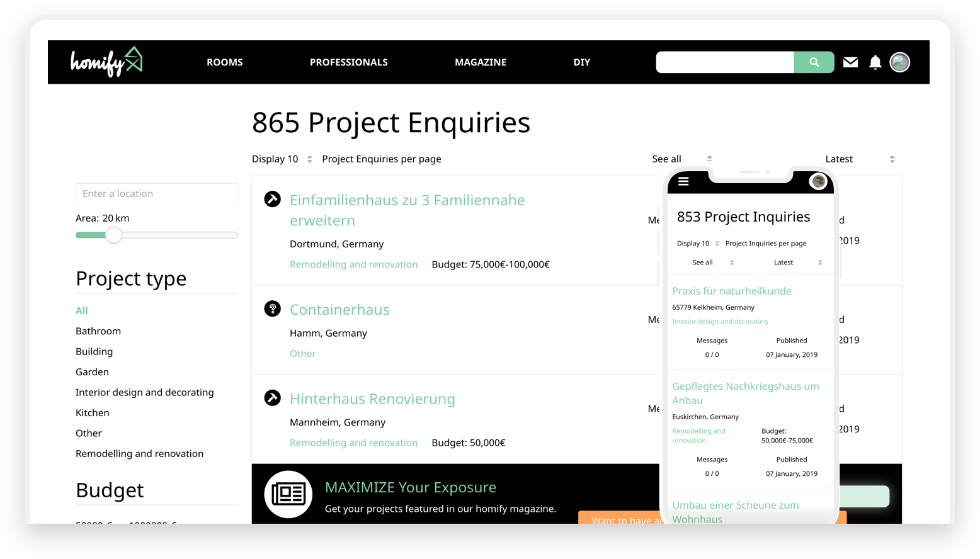This screenshot has height=559, width=980.
Task: Open the See all filter dropdown
Action: tap(681, 159)
